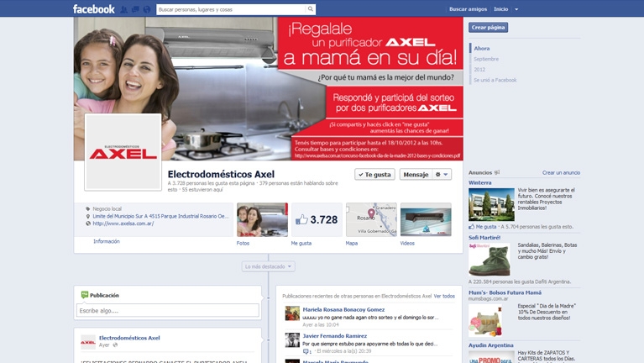644x363 pixels.
Task: Click the Crear página button
Action: tap(488, 28)
